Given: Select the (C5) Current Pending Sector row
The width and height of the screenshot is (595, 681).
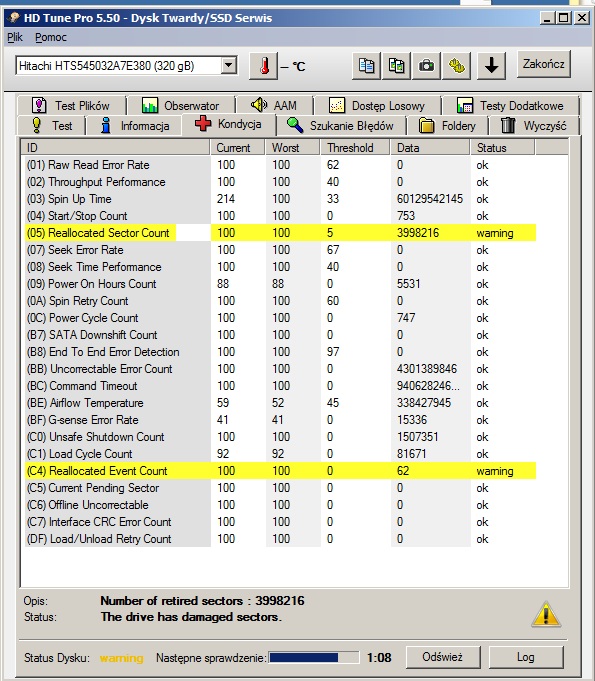Looking at the screenshot, I should point(281,488).
